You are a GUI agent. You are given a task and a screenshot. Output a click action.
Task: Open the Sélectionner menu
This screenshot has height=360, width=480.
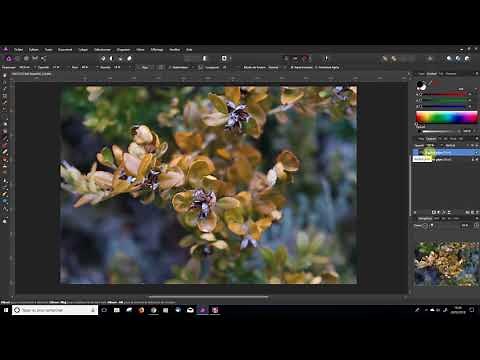[102, 50]
